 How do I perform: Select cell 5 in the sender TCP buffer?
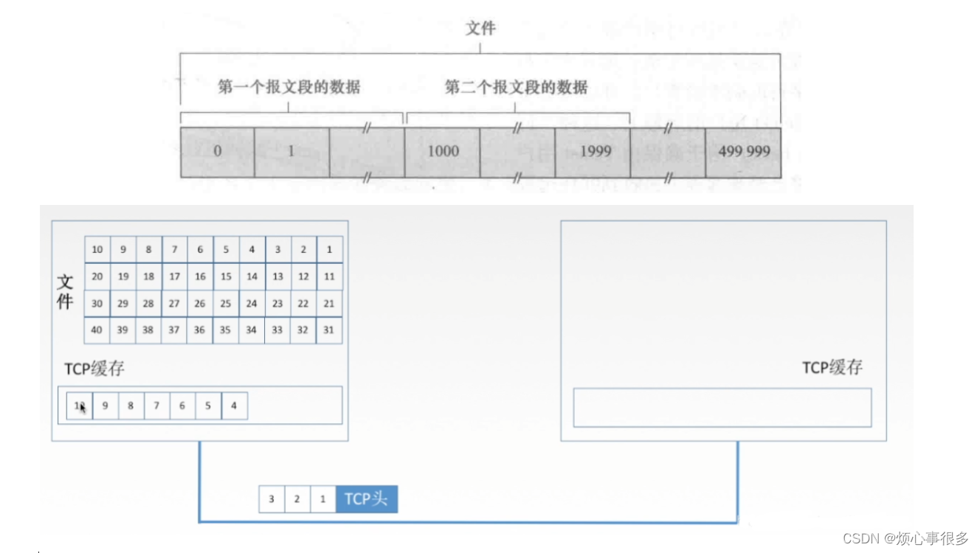pyautogui.click(x=208, y=406)
